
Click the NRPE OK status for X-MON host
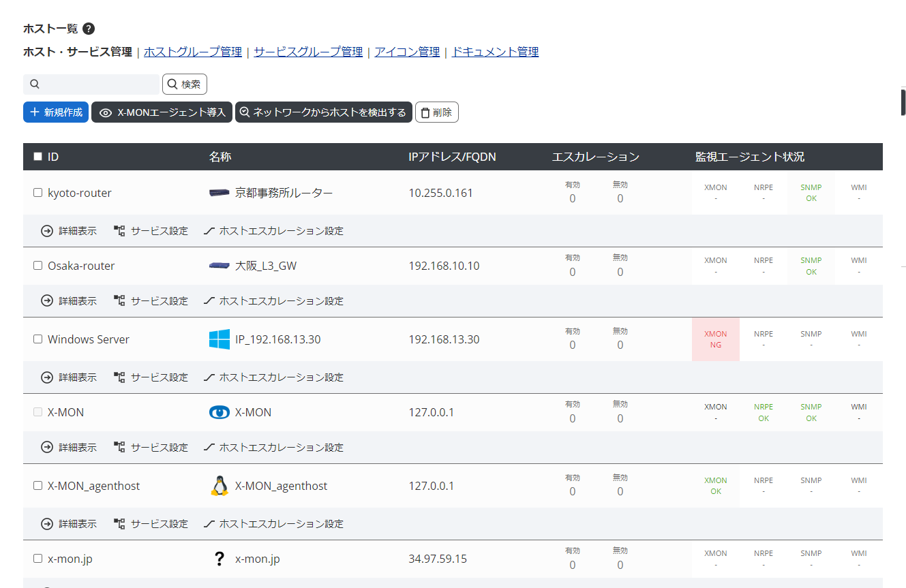click(764, 412)
